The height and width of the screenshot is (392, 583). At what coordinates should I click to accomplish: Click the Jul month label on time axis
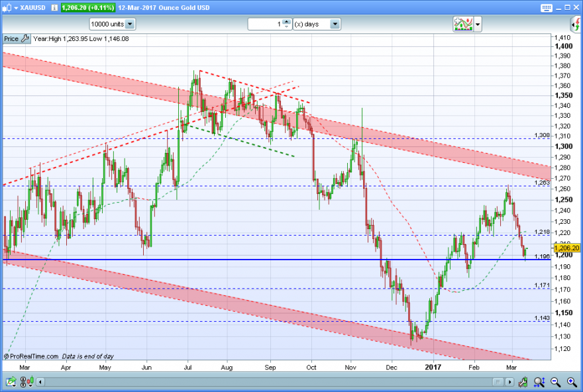pyautogui.click(x=187, y=367)
